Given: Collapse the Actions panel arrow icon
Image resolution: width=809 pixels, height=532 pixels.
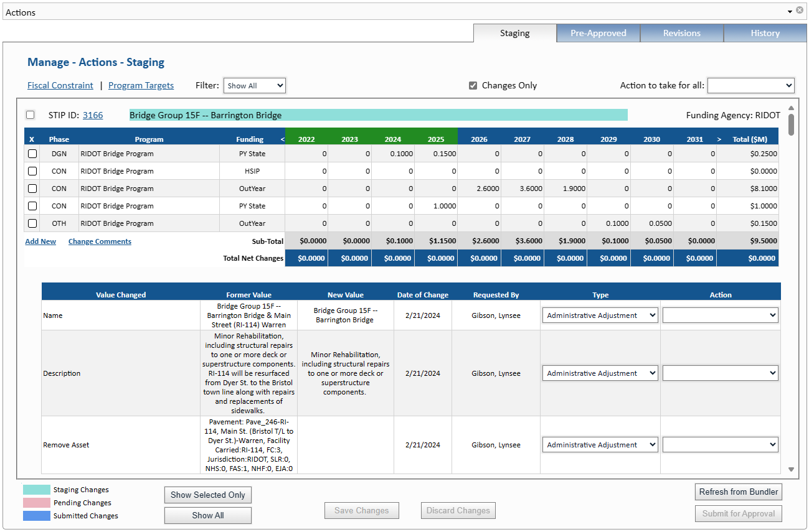Looking at the screenshot, I should pos(790,11).
